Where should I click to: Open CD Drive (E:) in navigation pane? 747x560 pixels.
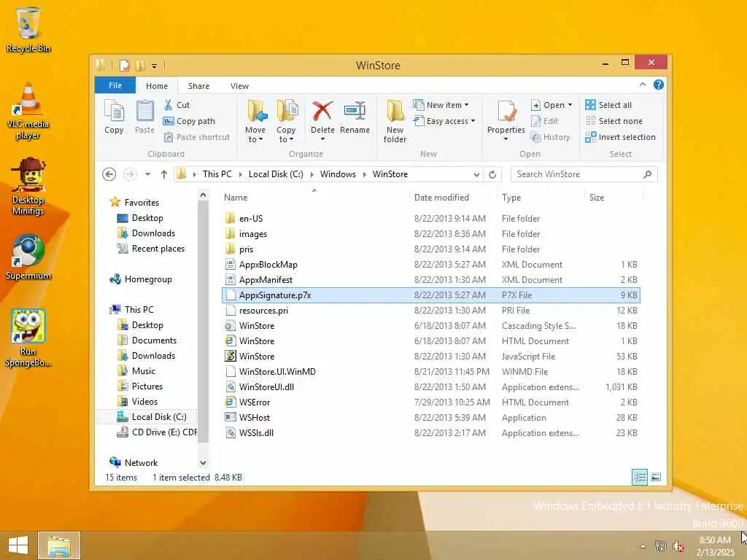click(157, 432)
